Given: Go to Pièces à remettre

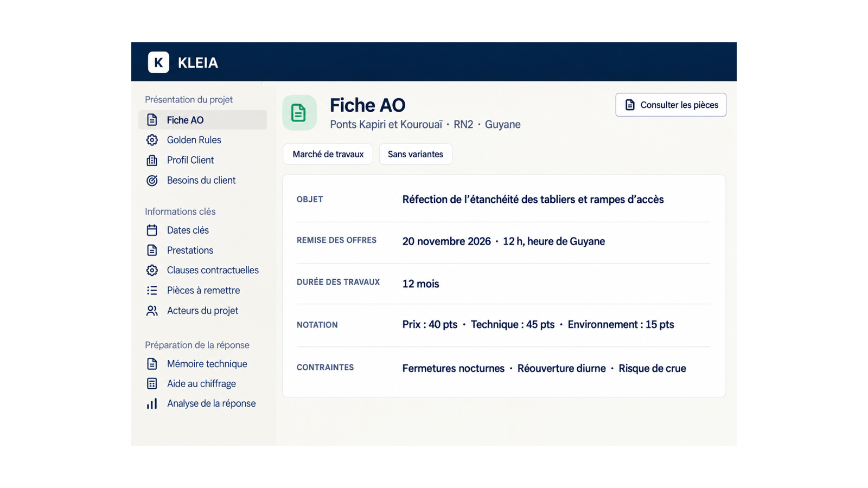Looking at the screenshot, I should click(x=202, y=291).
